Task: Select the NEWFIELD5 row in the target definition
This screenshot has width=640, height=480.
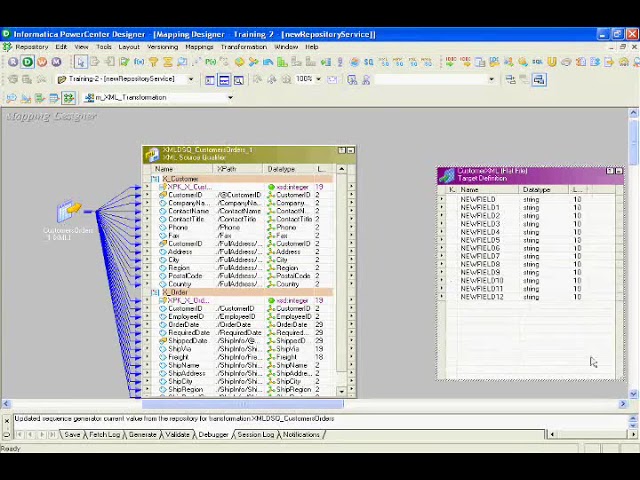Action: [x=529, y=240]
